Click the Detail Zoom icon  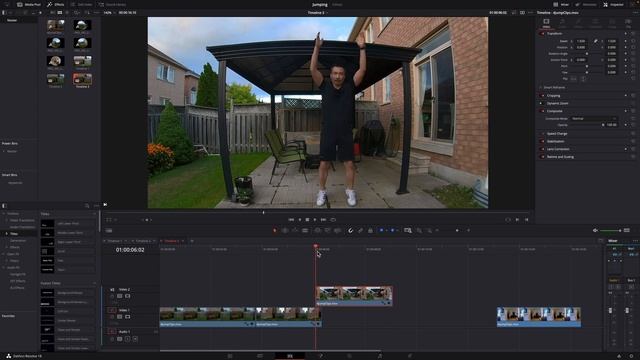coord(419,231)
